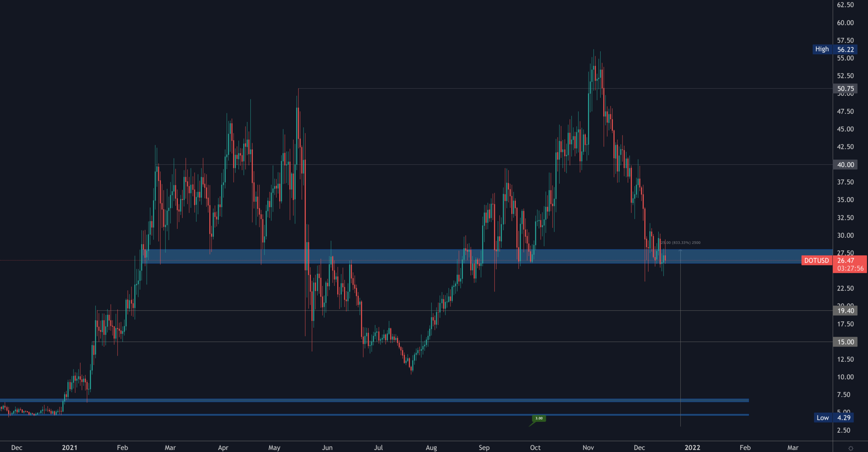Select the 15.00 horizontal line price tag
Image resolution: width=868 pixels, height=452 pixels.
point(845,342)
